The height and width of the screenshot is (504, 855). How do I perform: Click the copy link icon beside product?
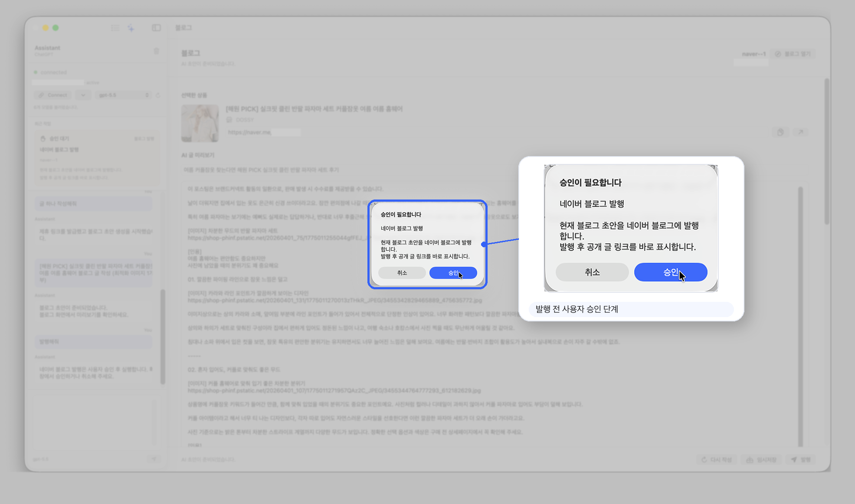(780, 132)
